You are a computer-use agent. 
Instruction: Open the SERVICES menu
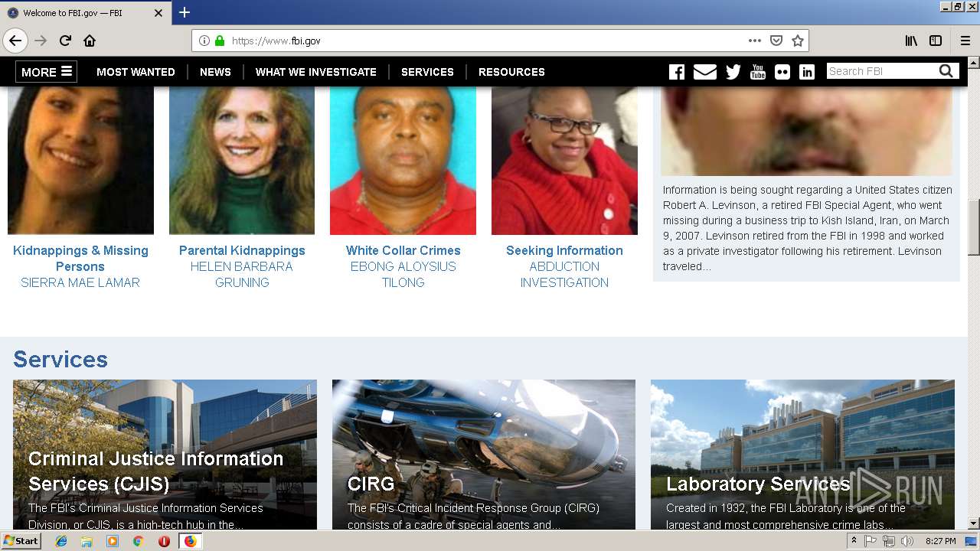[x=427, y=72]
